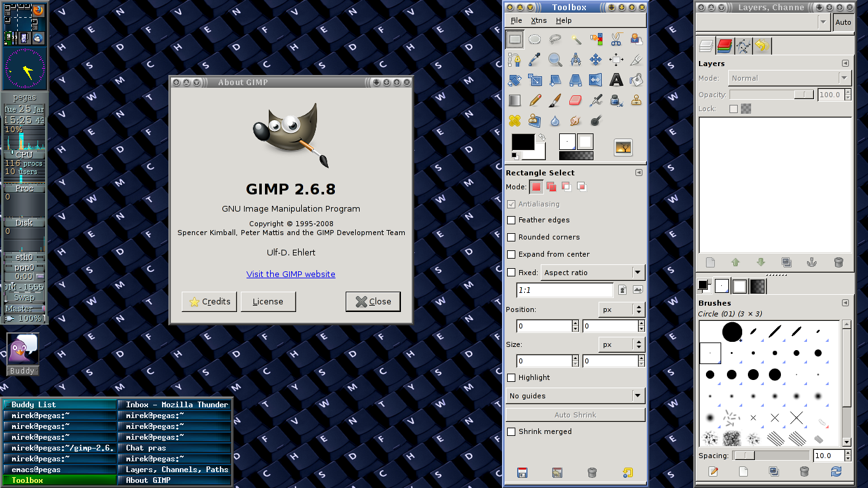Select the Measure compass tool

[576, 60]
